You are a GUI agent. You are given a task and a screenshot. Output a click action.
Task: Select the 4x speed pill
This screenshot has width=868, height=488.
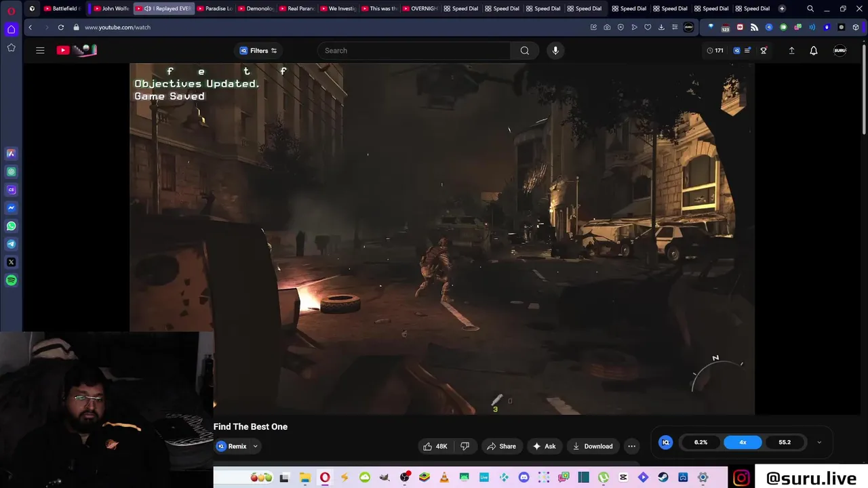point(743,442)
